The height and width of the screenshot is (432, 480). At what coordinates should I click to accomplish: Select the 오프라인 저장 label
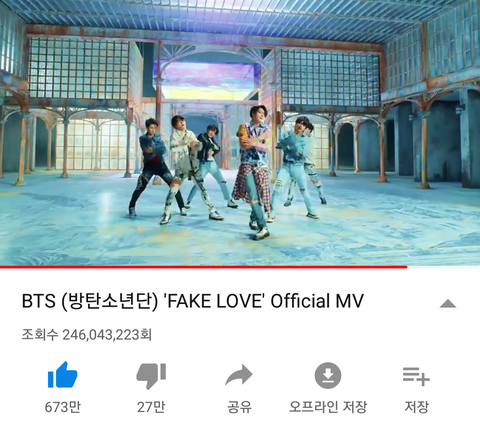click(x=328, y=407)
